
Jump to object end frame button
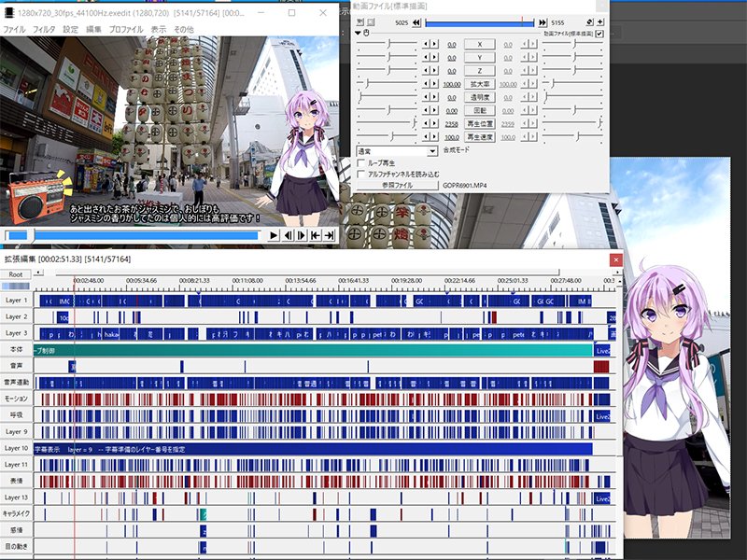tap(543, 22)
